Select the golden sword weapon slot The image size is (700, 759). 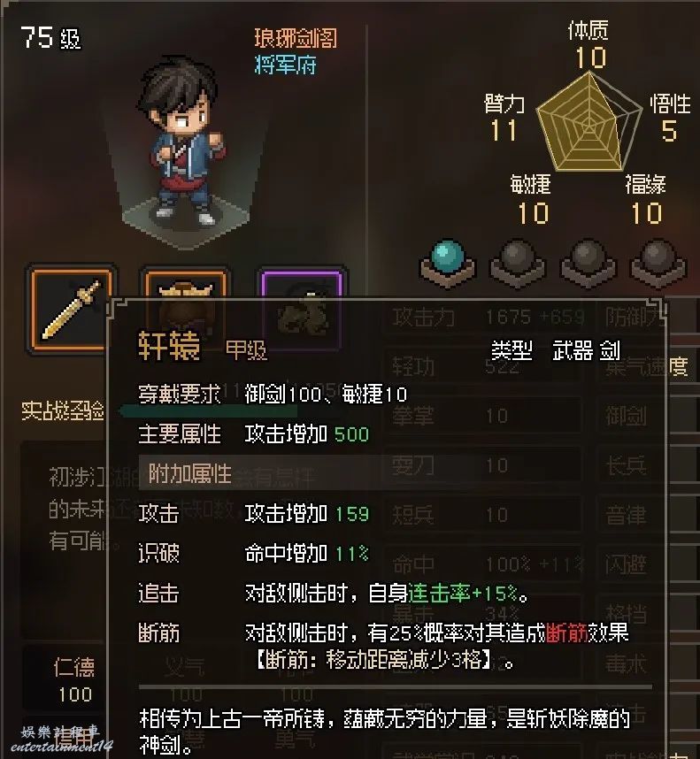[71, 310]
